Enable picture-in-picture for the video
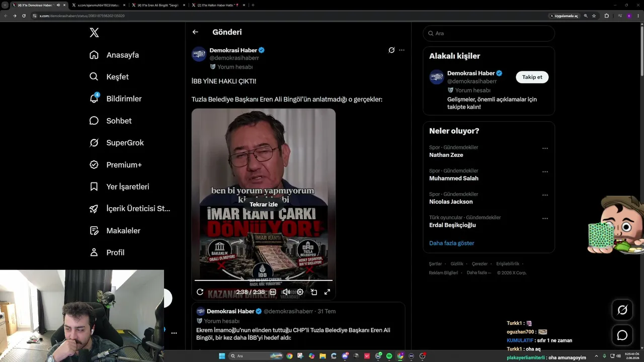This screenshot has width=644, height=362. [x=314, y=292]
